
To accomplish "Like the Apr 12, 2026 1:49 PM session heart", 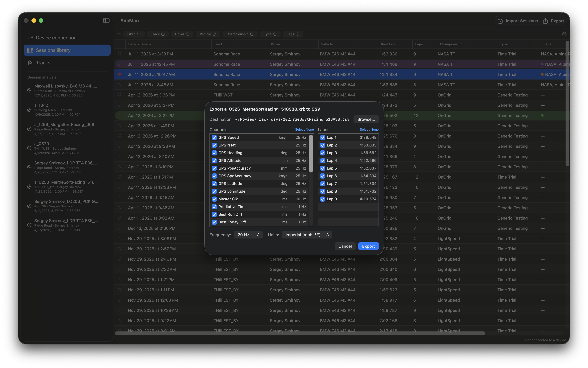I will (x=119, y=126).
